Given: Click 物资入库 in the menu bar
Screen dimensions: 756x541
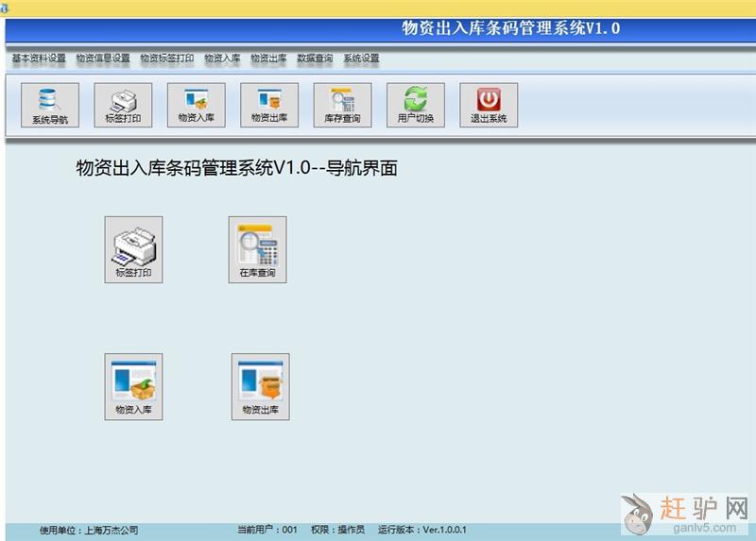Looking at the screenshot, I should click(222, 59).
